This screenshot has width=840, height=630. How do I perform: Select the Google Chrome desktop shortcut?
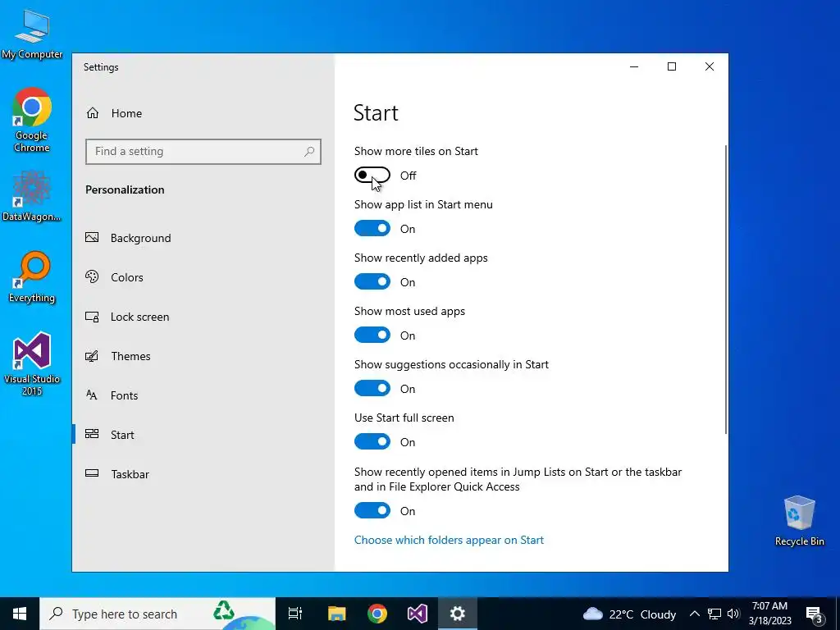coord(32,120)
